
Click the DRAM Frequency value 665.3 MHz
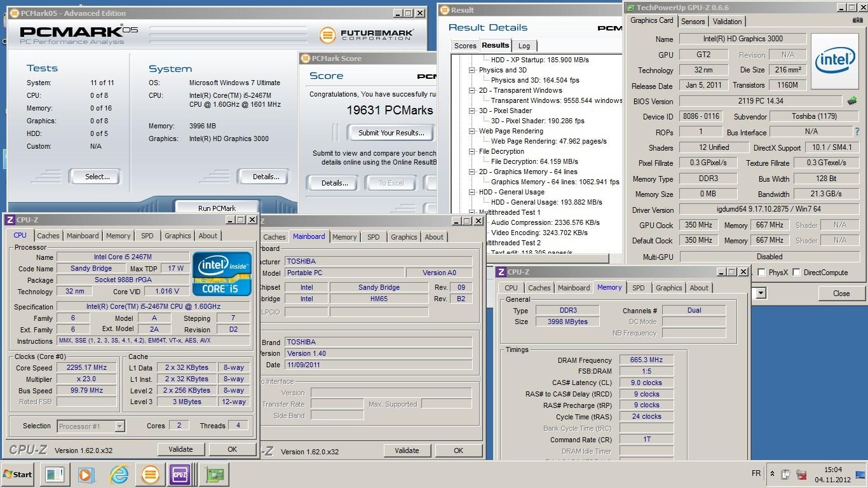point(646,360)
